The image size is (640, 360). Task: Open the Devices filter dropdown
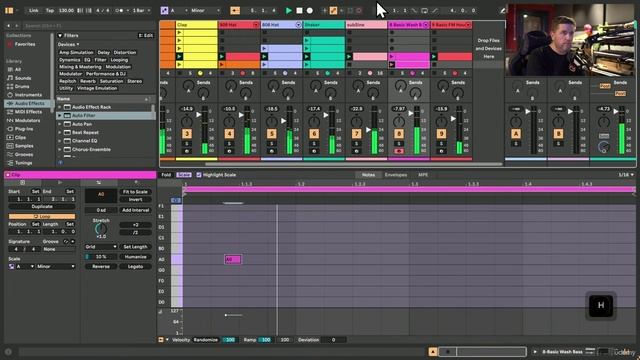[69, 44]
